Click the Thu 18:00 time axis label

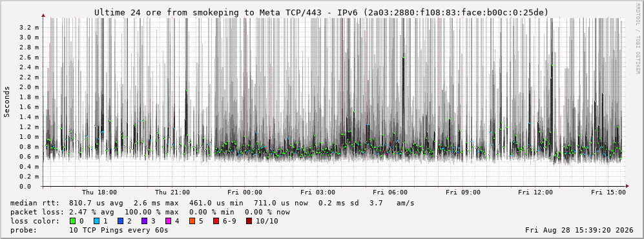tap(99, 192)
